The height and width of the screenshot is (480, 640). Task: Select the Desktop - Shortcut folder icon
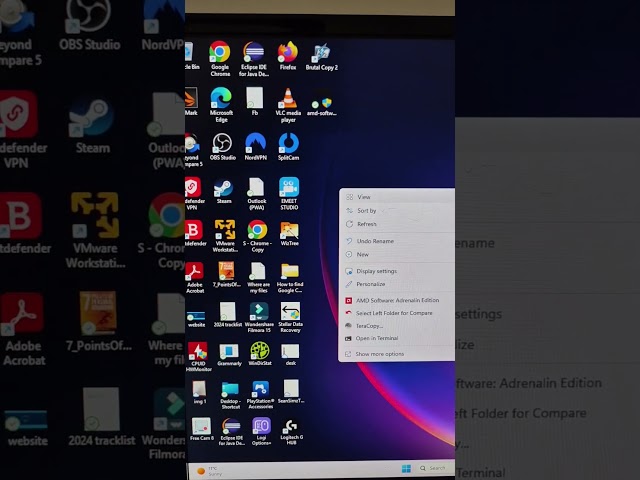pos(230,396)
